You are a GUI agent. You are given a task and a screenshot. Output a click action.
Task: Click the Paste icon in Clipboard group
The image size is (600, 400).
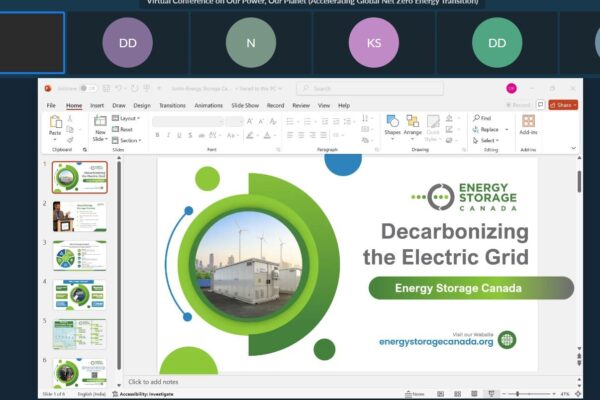[x=55, y=124]
